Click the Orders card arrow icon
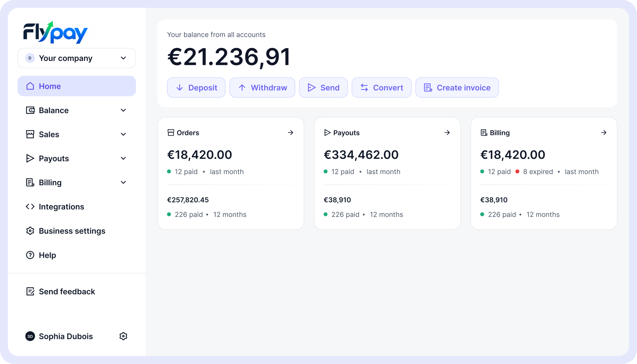Screen dimensions: 637x364 (x=290, y=132)
